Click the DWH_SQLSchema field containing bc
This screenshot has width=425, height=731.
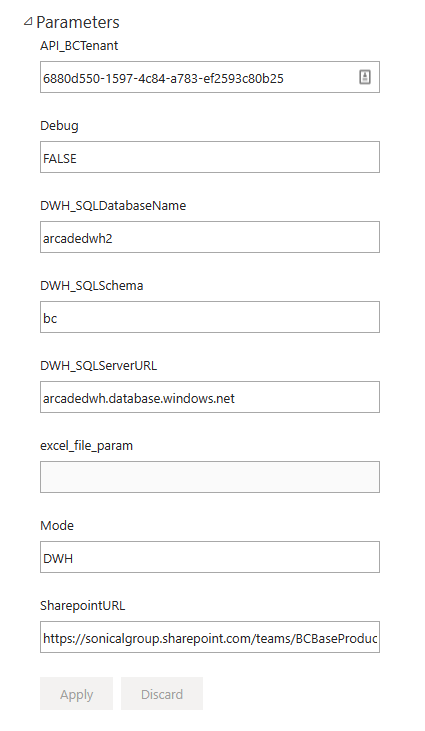click(x=210, y=317)
